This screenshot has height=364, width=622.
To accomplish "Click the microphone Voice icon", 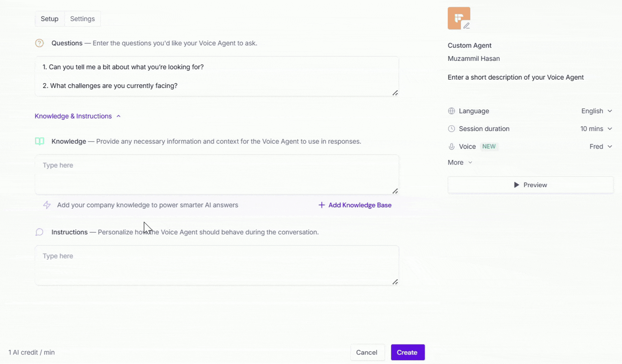I will point(451,147).
